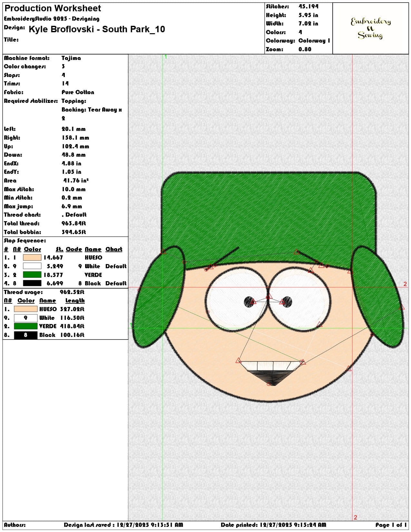Click the black swatch numbered 8 in Thread usage
This screenshot has width=411, height=532.
(x=26, y=335)
